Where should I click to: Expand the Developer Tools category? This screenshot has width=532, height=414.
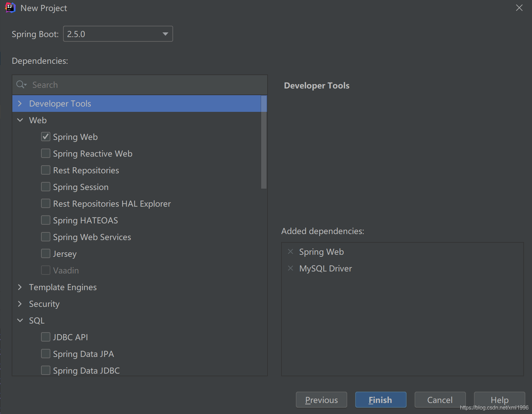click(20, 103)
